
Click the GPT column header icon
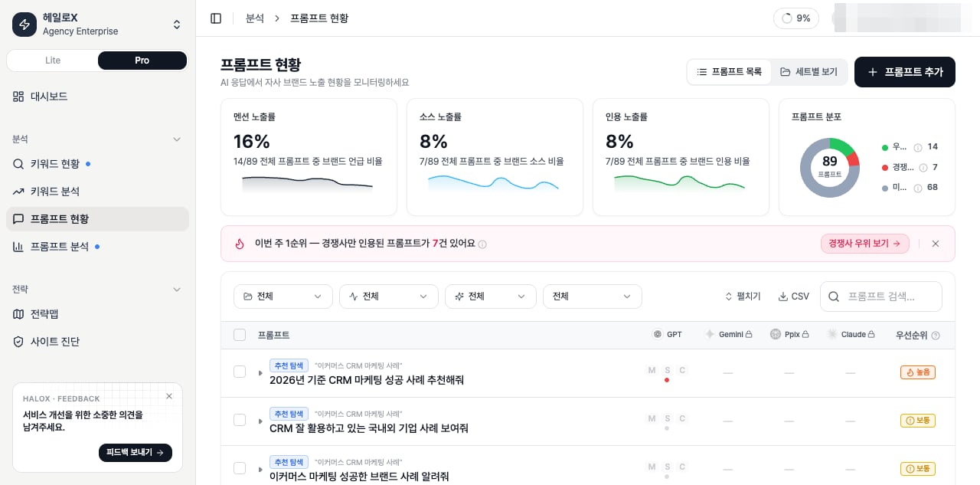657,335
